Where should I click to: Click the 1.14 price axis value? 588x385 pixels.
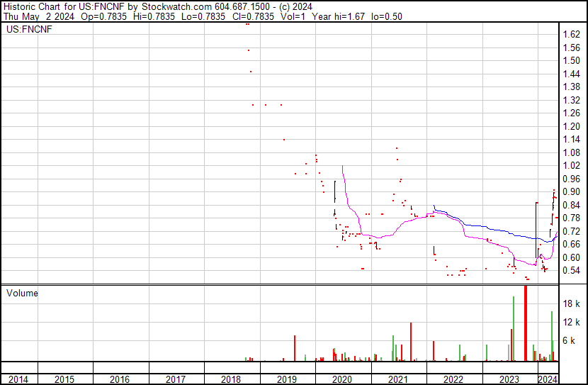point(572,139)
